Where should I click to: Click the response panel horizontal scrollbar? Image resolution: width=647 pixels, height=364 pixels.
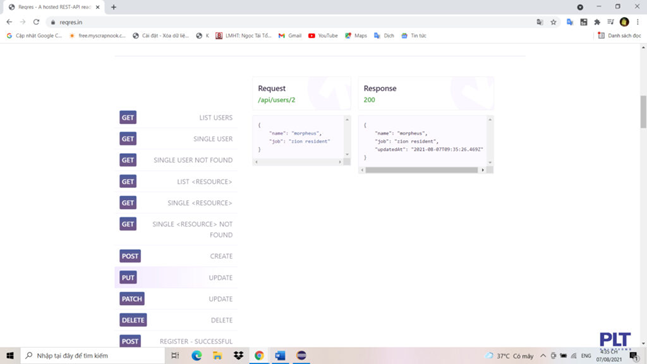[x=421, y=170]
